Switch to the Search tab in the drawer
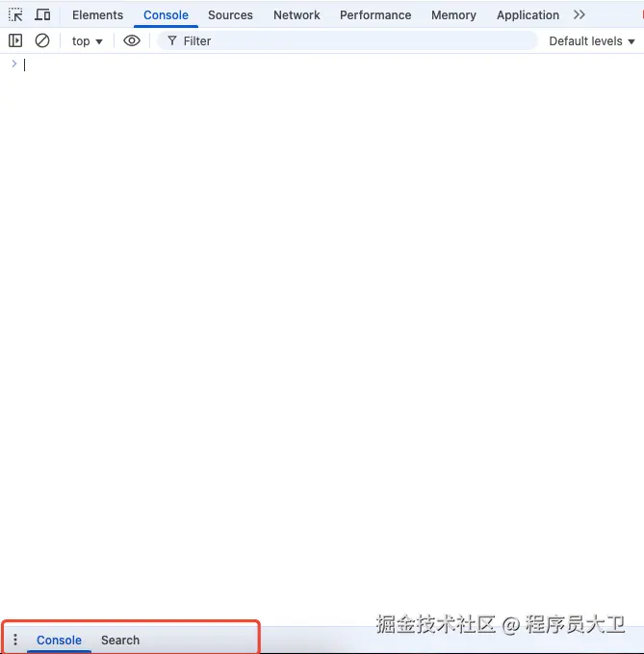The width and height of the screenshot is (644, 654). pos(120,640)
